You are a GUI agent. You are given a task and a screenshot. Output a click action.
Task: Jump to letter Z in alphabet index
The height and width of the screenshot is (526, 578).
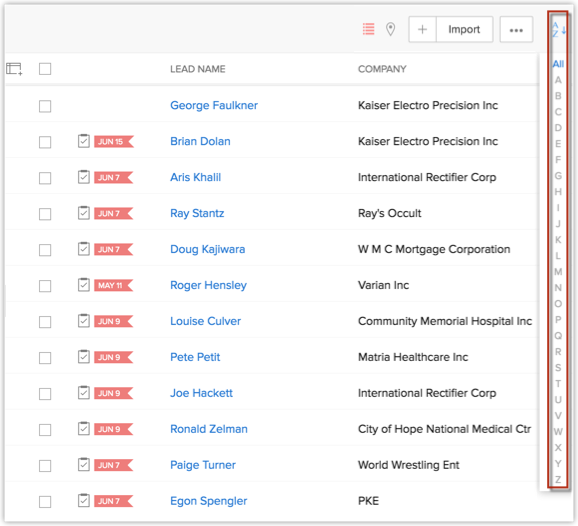558,480
